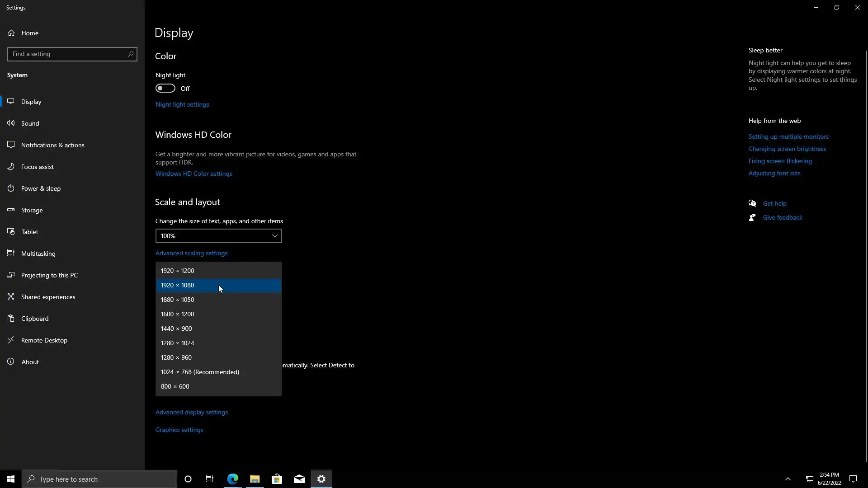This screenshot has width=868, height=488.
Task: Click the Power & sleep icon
Action: [x=11, y=188]
